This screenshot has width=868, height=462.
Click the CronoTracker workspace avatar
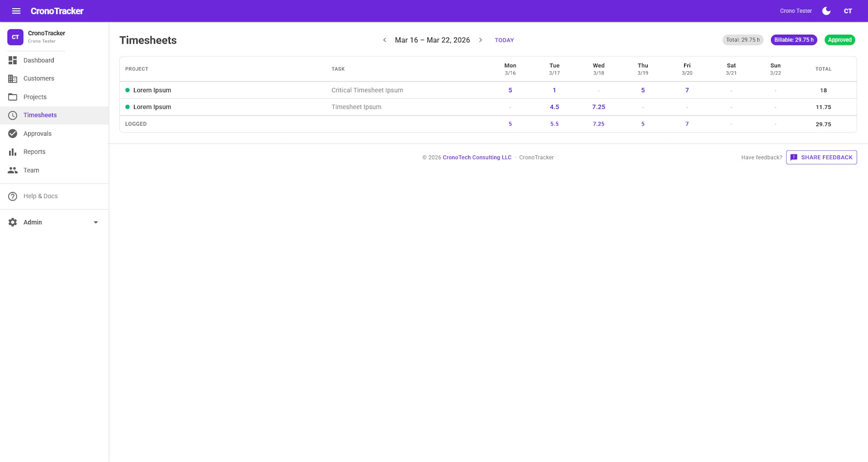(x=15, y=37)
